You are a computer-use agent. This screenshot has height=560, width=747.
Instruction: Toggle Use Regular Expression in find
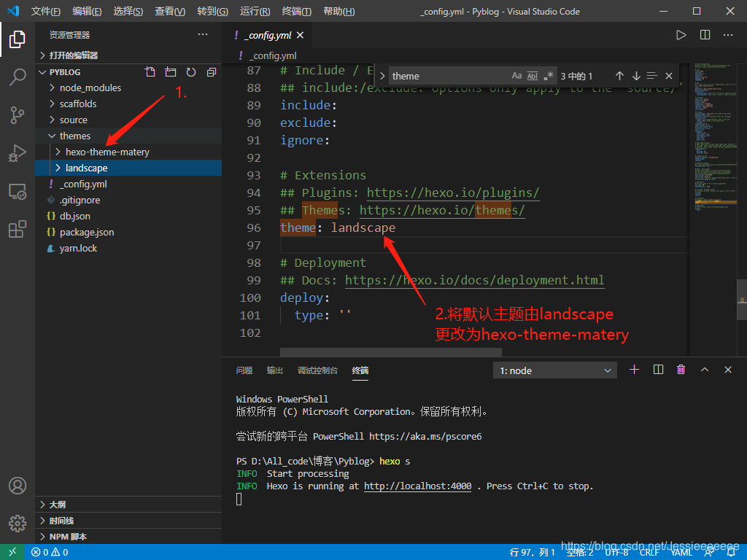tap(549, 76)
